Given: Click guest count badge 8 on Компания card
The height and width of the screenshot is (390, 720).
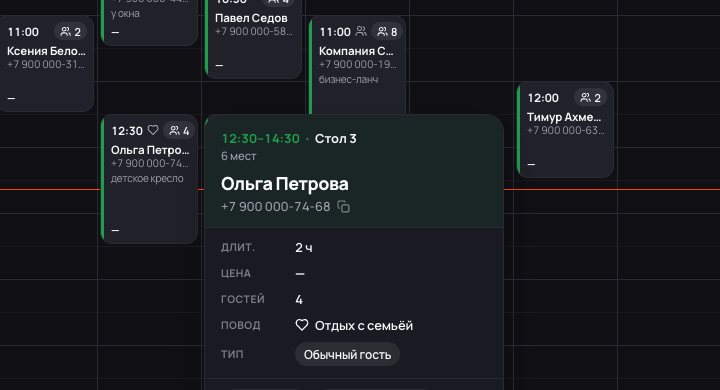Looking at the screenshot, I should [x=387, y=32].
